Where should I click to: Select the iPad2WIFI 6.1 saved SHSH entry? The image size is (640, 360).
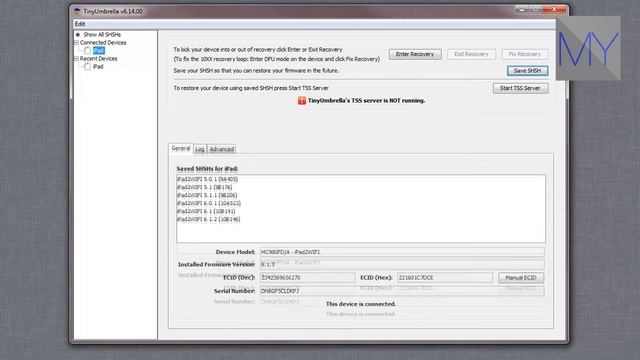point(206,211)
